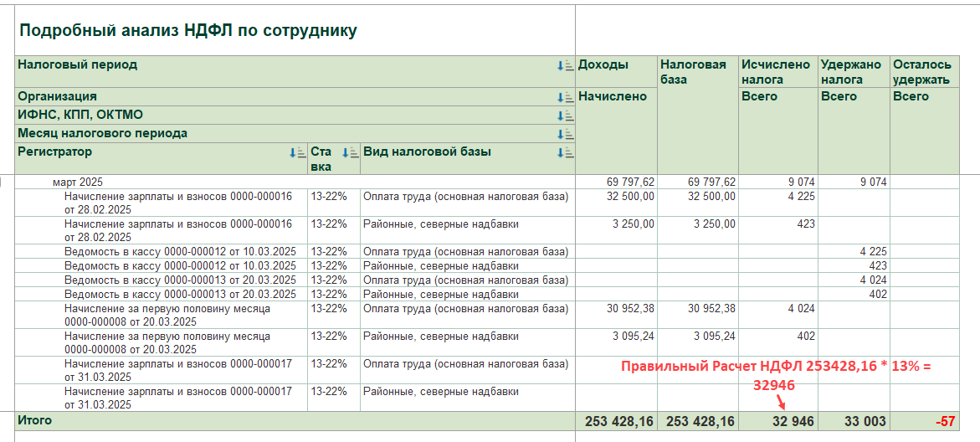Select the Исчислено налога column header
This screenshot has width=980, height=442.
pyautogui.click(x=776, y=72)
